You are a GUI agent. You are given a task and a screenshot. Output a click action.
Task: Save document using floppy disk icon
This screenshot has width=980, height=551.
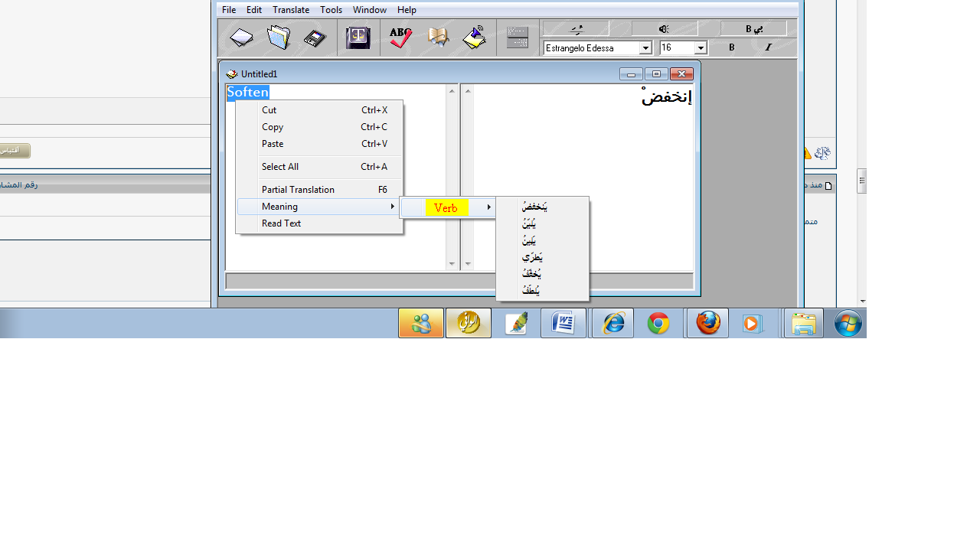click(x=315, y=37)
